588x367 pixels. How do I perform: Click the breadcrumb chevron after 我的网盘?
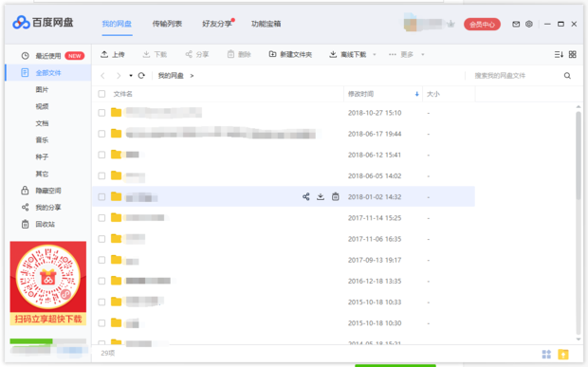click(x=192, y=76)
